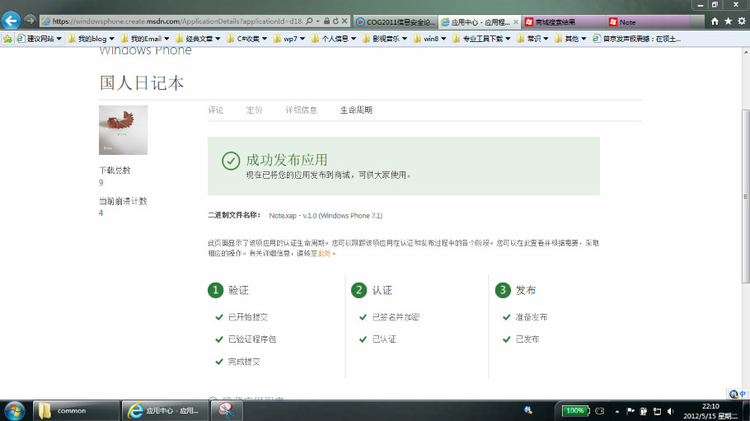This screenshot has height=421, width=750.
Task: Follow the orange 此处 link
Action: tap(324, 254)
